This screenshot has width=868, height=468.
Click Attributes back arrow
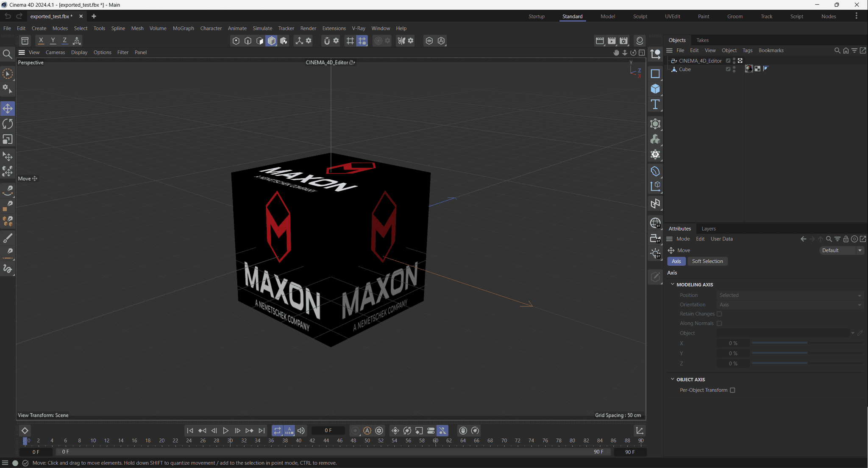(803, 239)
